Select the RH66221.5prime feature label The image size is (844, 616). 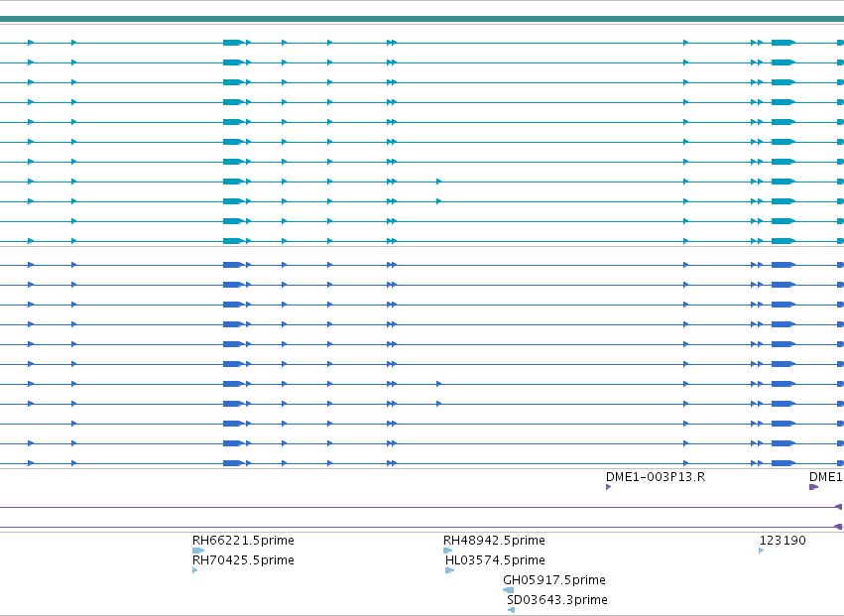pyautogui.click(x=243, y=540)
